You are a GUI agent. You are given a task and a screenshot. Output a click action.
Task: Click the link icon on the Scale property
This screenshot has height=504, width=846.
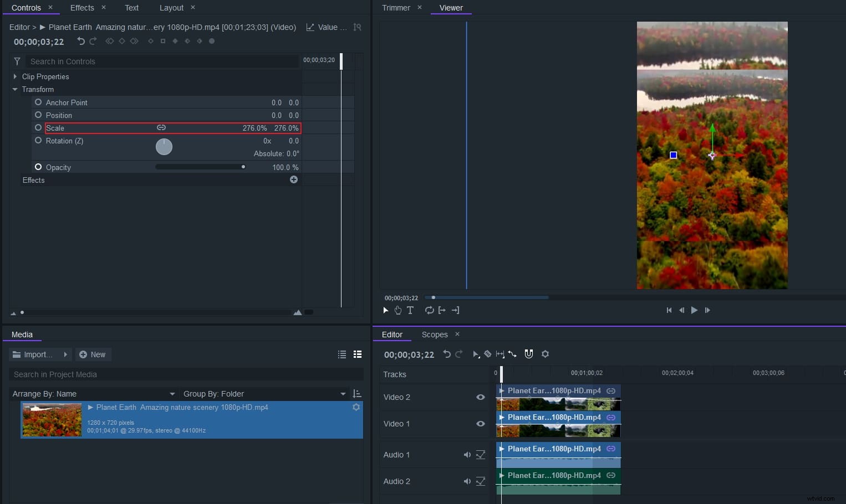tap(161, 127)
